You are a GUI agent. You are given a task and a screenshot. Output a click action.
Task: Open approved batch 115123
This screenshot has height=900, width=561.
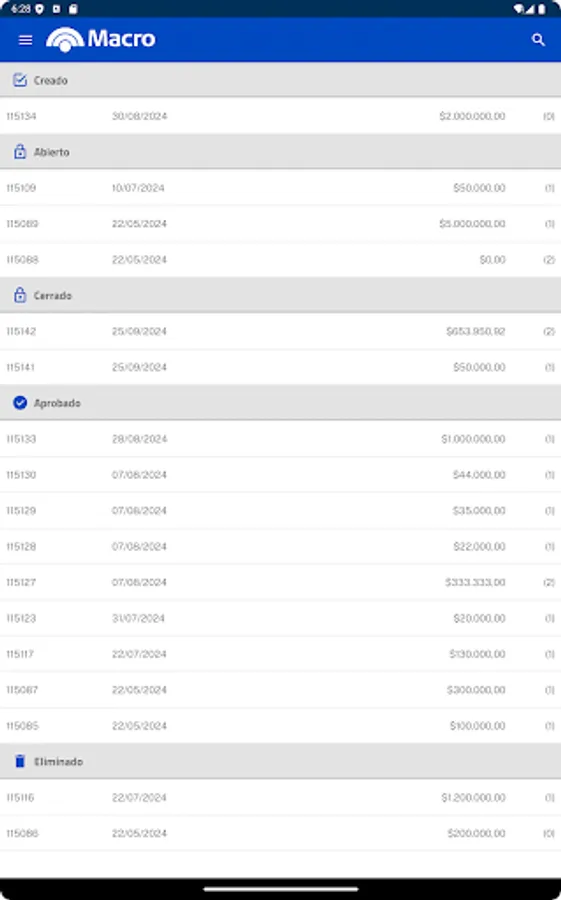[280, 618]
